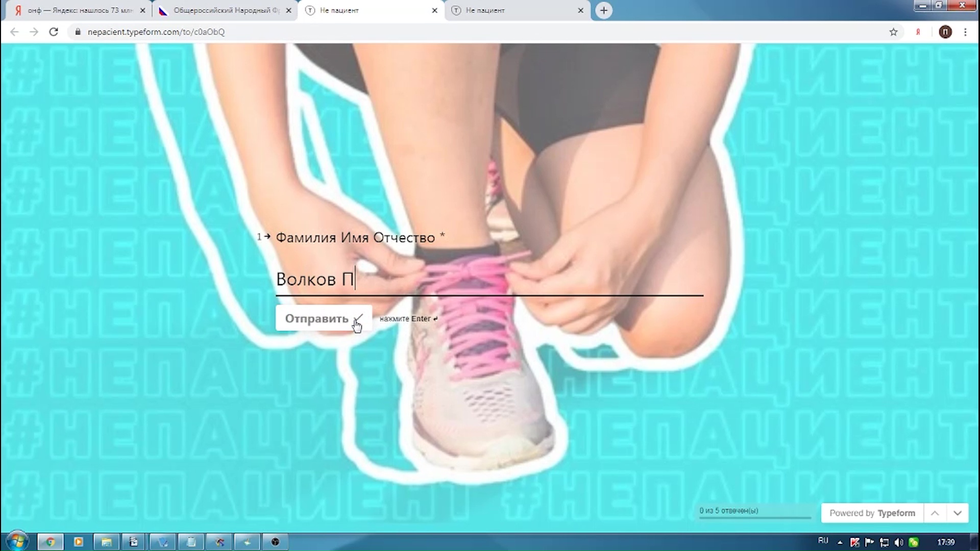Open the Powered by Typeform link
Viewport: 980px width, 551px height.
point(872,513)
